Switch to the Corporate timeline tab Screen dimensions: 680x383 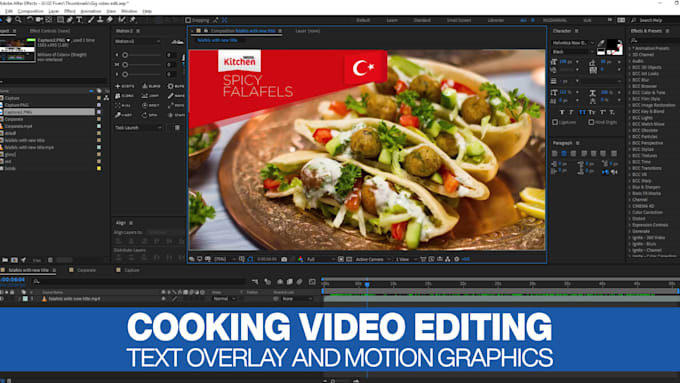pyautogui.click(x=86, y=270)
